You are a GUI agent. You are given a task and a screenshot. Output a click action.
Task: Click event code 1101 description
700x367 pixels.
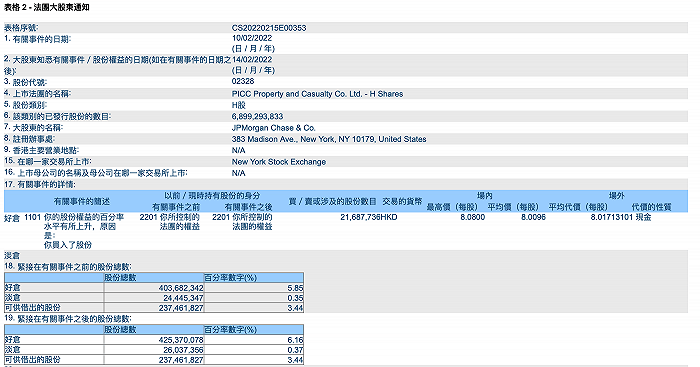pos(74,231)
